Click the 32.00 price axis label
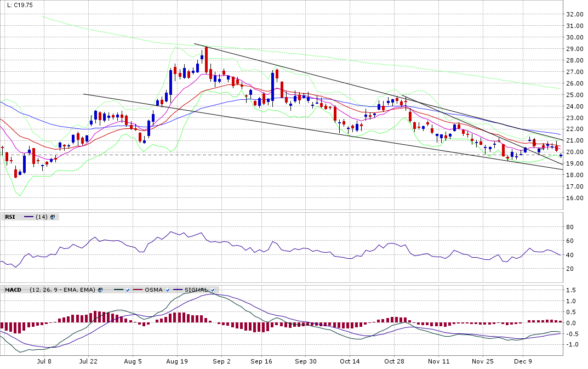588x369 pixels. (574, 14)
